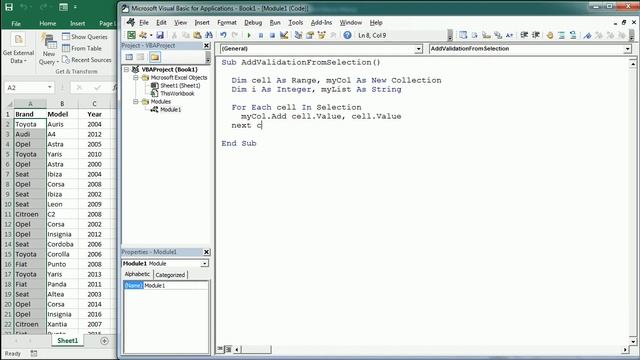Click the Reset stop icon
The image size is (640, 360).
(x=272, y=36)
